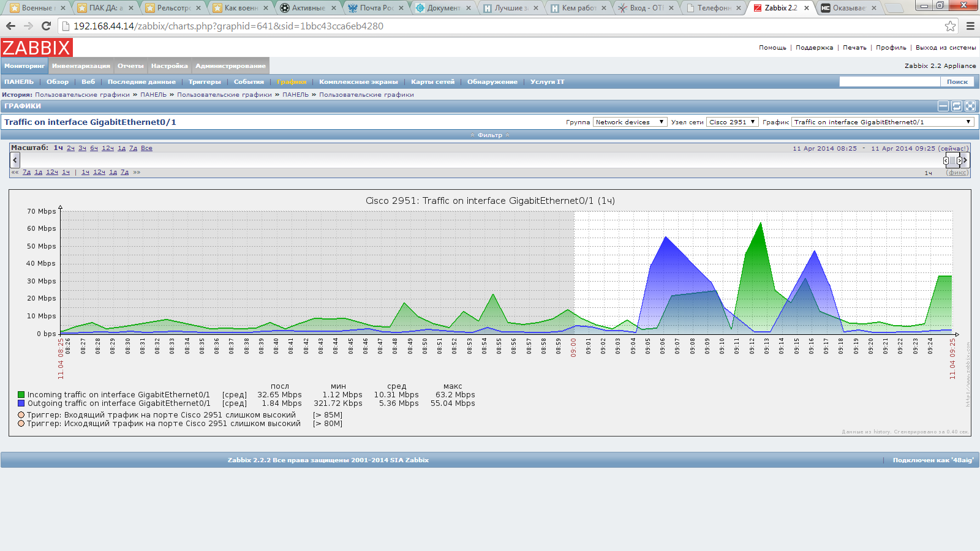The width and height of the screenshot is (980, 551).
Task: Click the right resize handle of timeline slider
Action: (x=959, y=160)
